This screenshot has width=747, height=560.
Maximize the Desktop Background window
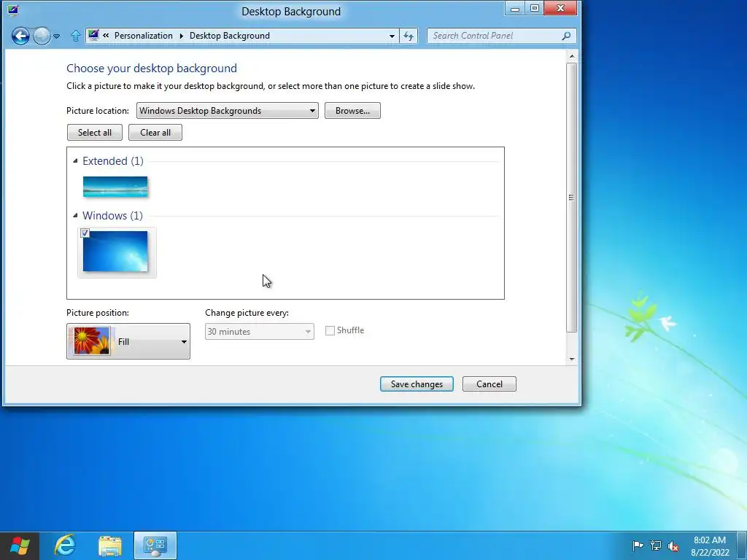tap(535, 8)
